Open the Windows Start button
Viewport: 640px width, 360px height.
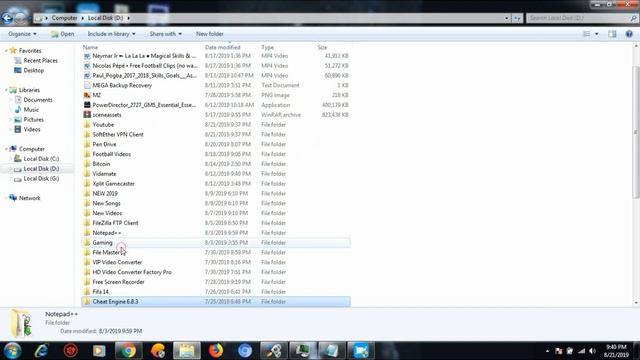pos(12,351)
